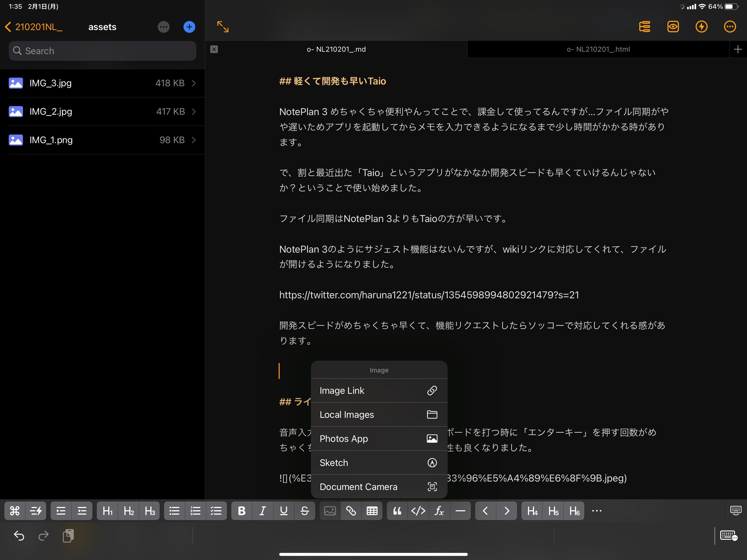Insert a horizontal rule

[x=460, y=511]
